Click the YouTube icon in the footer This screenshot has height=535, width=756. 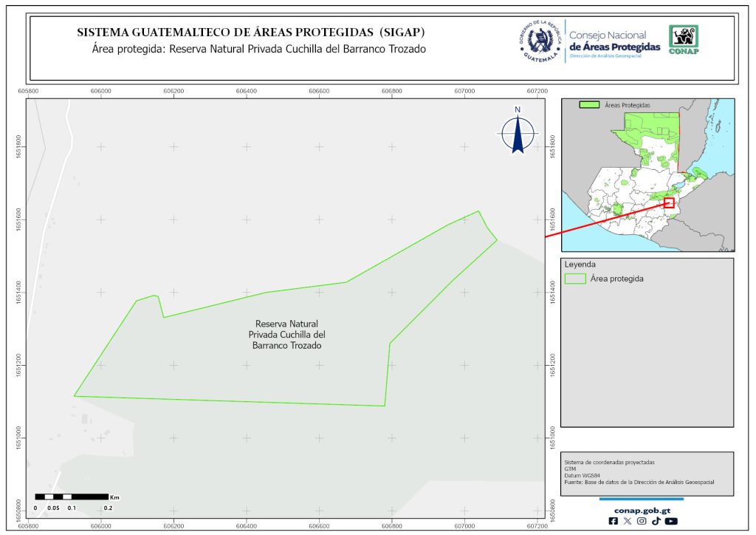(x=670, y=521)
